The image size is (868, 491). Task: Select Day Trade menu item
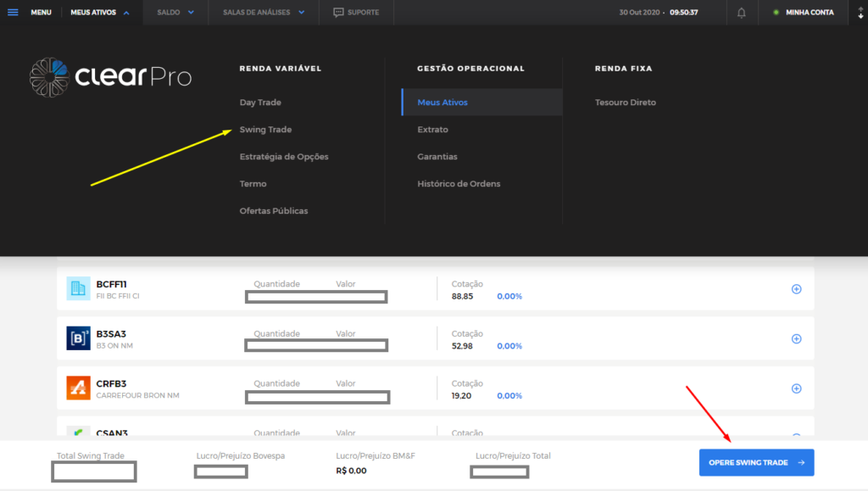tap(260, 103)
